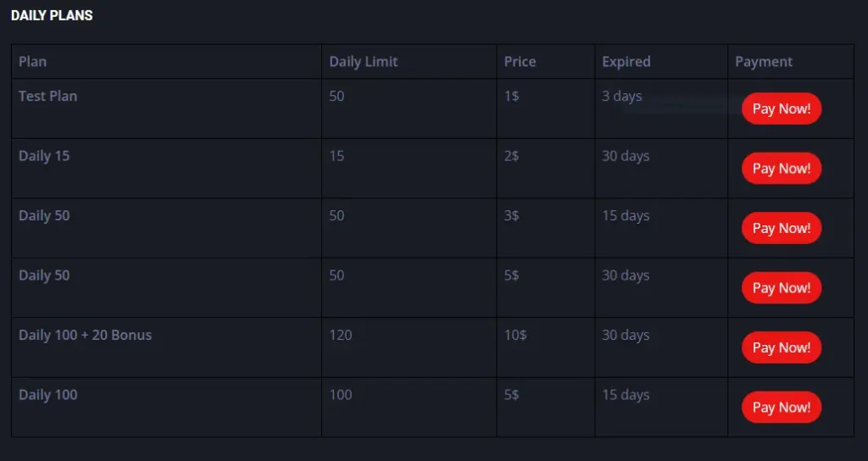Image resolution: width=868 pixels, height=461 pixels.
Task: Click the 120 daily limit value
Action: click(x=341, y=336)
